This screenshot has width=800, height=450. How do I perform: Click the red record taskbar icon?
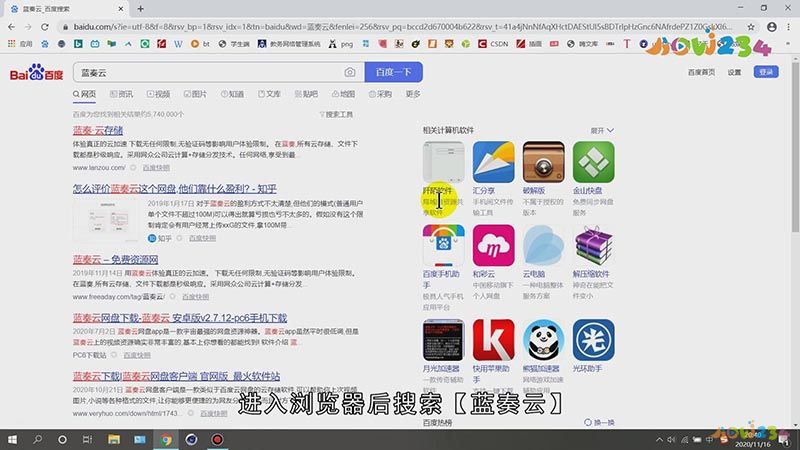click(217, 439)
